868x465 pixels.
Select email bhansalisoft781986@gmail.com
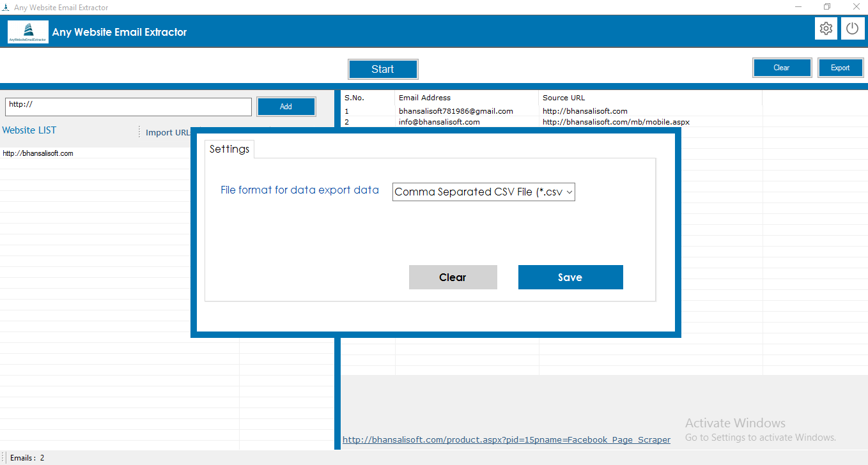coord(456,111)
